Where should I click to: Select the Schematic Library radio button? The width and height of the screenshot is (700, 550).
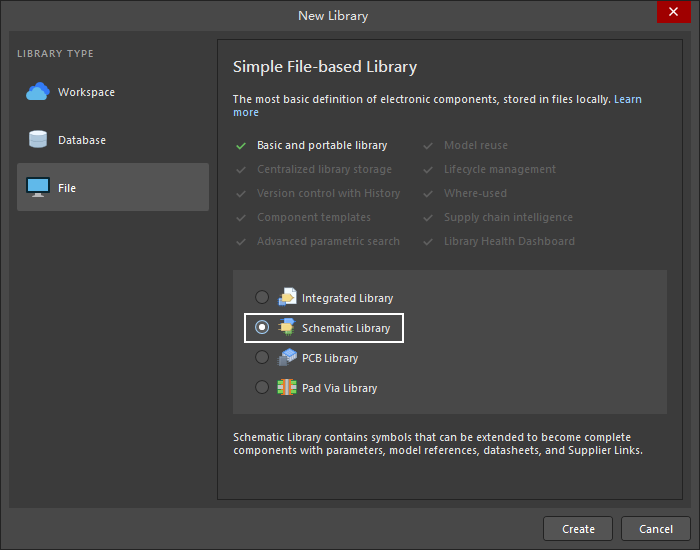(262, 328)
